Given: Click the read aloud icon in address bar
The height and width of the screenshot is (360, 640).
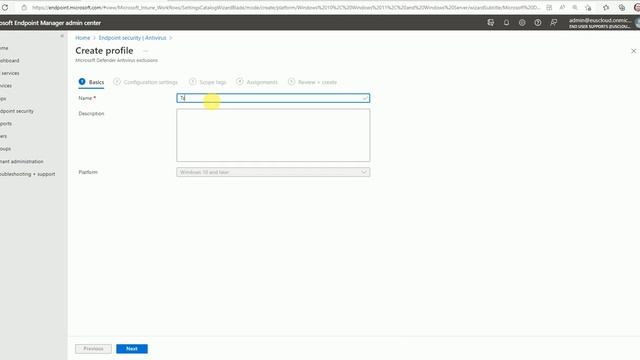Looking at the screenshot, I should coord(562,7).
